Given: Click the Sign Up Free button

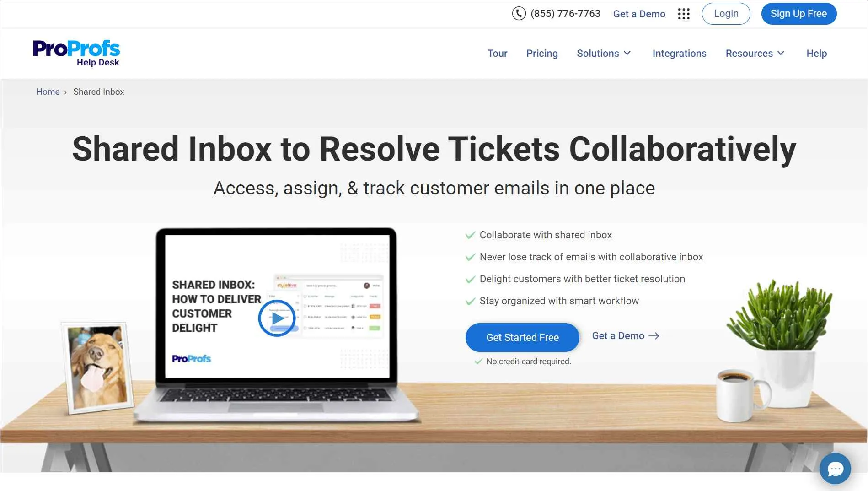Looking at the screenshot, I should (798, 14).
